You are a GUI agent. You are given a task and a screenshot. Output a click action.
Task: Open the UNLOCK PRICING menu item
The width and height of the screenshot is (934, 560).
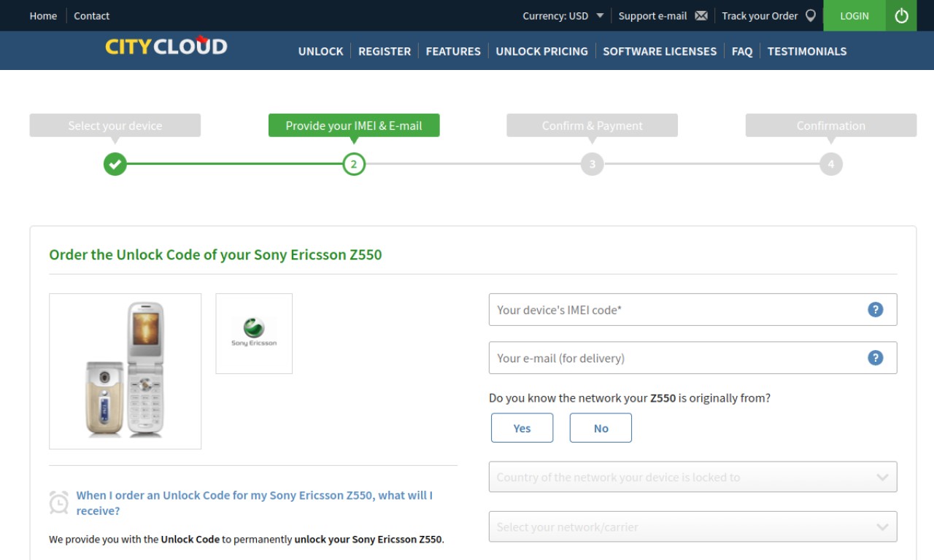541,51
